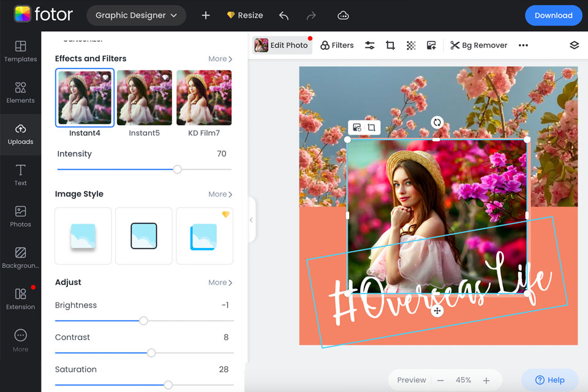Click the 45% zoom level
Screen dimensions: 588x392
click(x=463, y=380)
